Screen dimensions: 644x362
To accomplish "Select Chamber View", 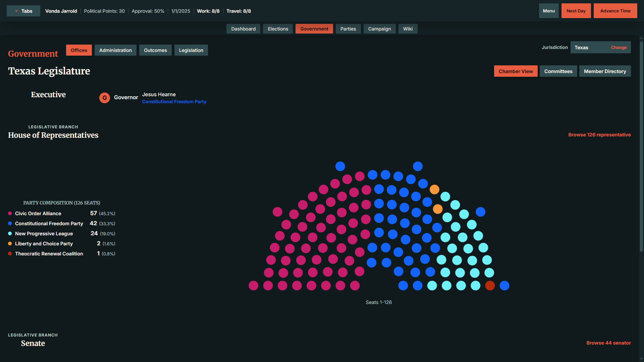I will tap(516, 71).
